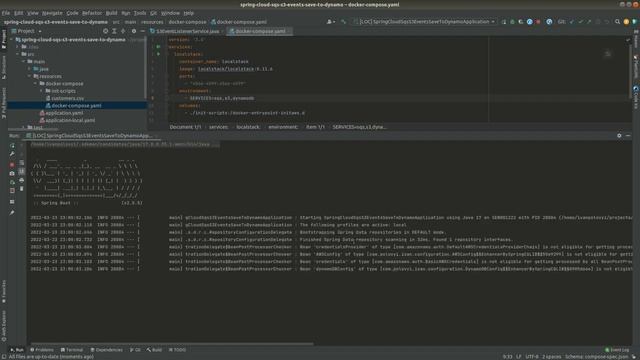640x360 pixels.
Task: Open the Navigate menu
Action: (x=52, y=13)
